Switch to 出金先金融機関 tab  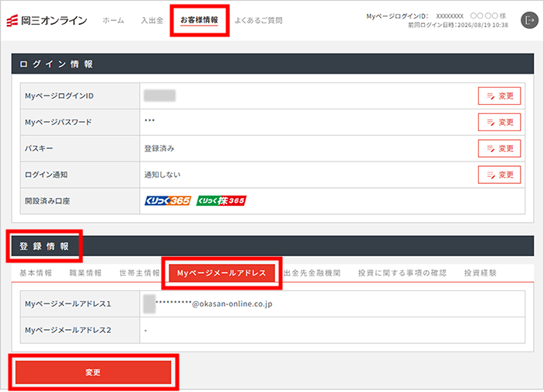(x=312, y=273)
